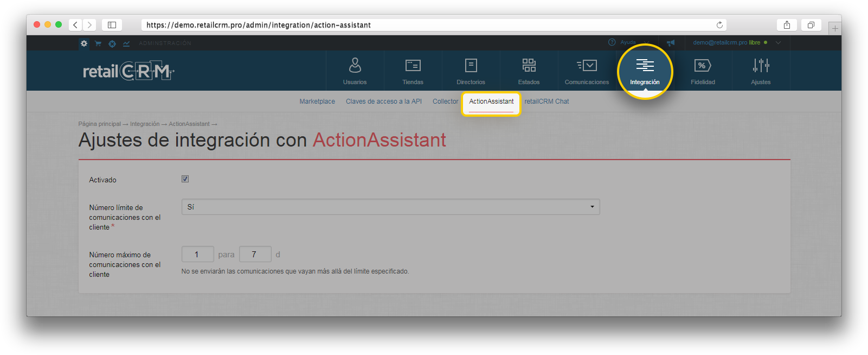Click the megaphone announcements icon

pyautogui.click(x=671, y=42)
